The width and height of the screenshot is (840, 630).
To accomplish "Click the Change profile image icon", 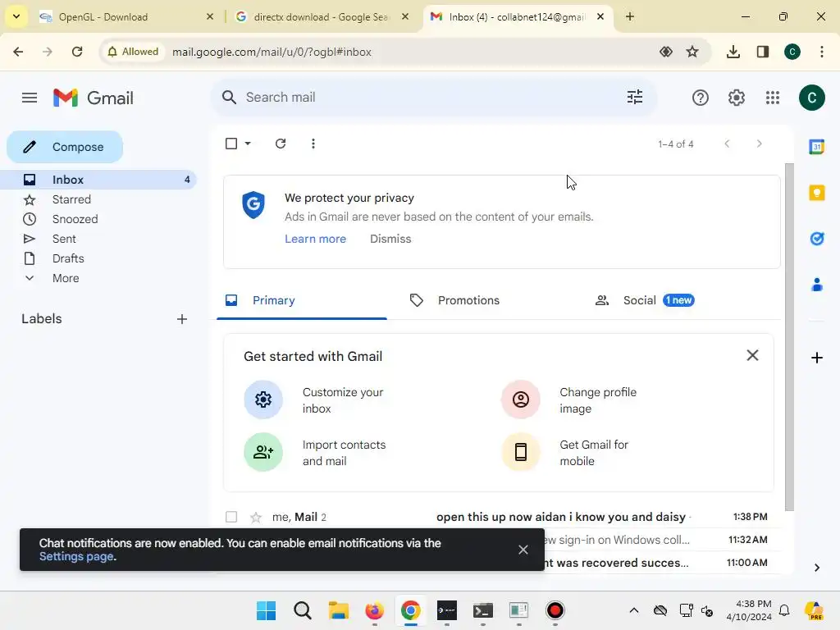I will click(521, 399).
